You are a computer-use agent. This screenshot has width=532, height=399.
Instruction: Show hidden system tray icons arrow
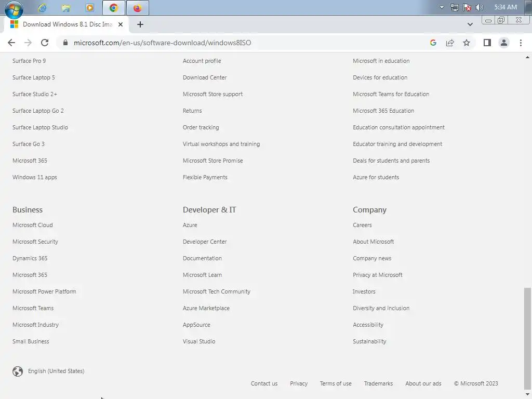[442, 7]
